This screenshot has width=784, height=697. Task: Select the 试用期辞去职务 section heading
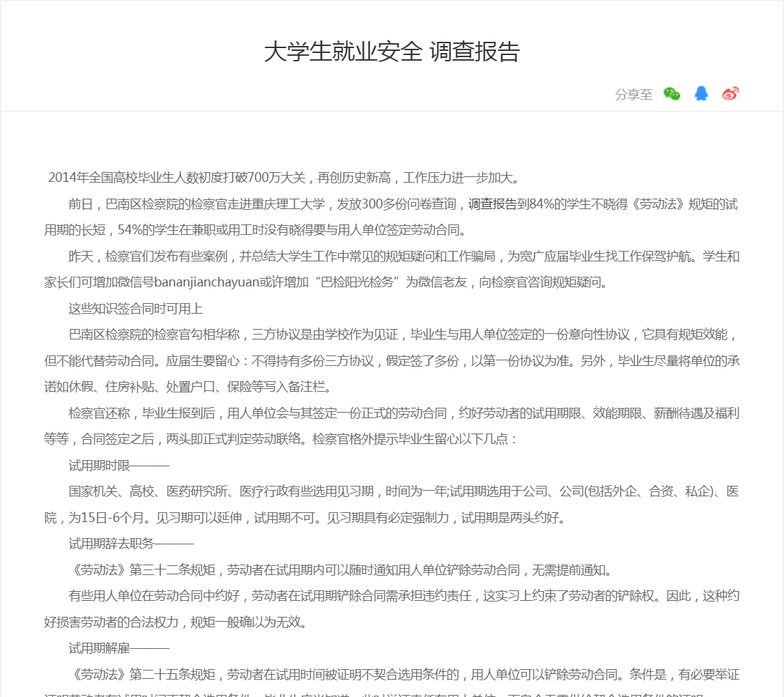click(112, 544)
